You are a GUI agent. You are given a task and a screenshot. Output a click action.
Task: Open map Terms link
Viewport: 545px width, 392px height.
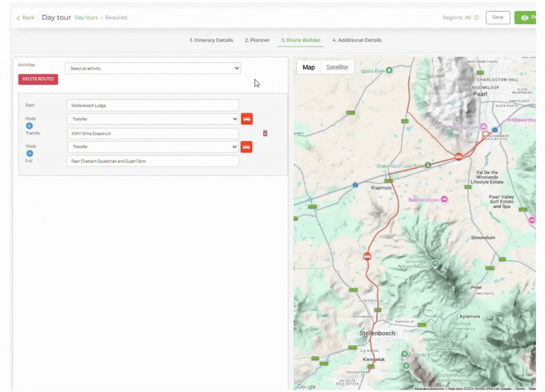[520, 389]
